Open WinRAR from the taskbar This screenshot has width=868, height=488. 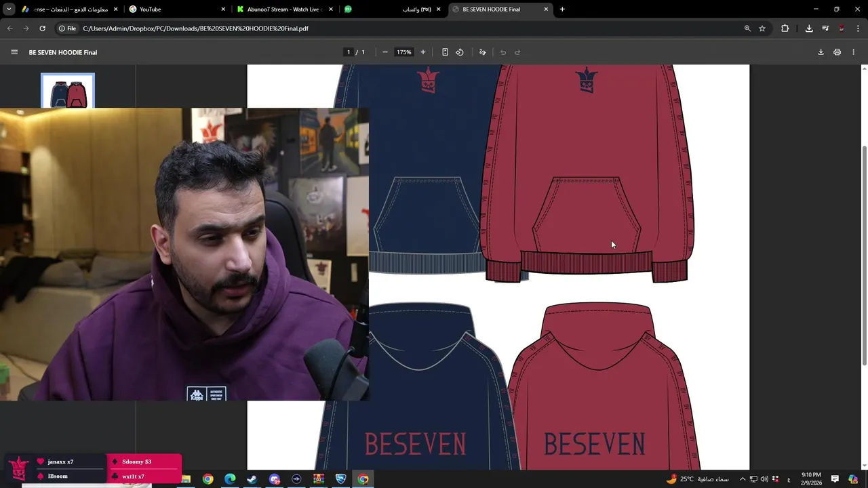tap(319, 479)
